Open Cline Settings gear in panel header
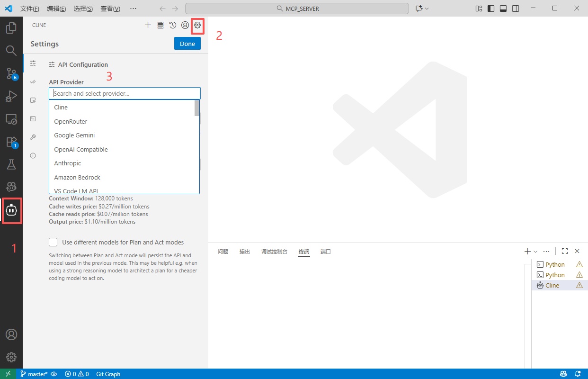The width and height of the screenshot is (588, 379). click(x=197, y=25)
